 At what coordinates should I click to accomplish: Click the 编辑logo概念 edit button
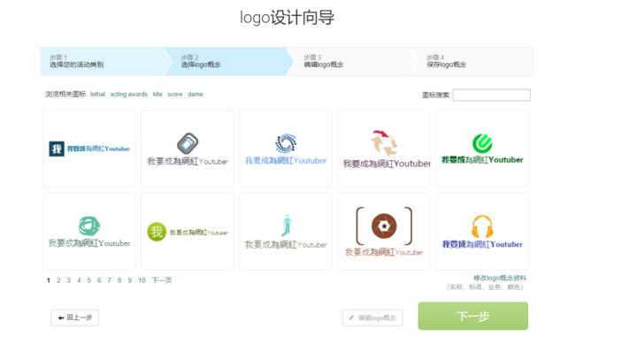click(x=372, y=317)
